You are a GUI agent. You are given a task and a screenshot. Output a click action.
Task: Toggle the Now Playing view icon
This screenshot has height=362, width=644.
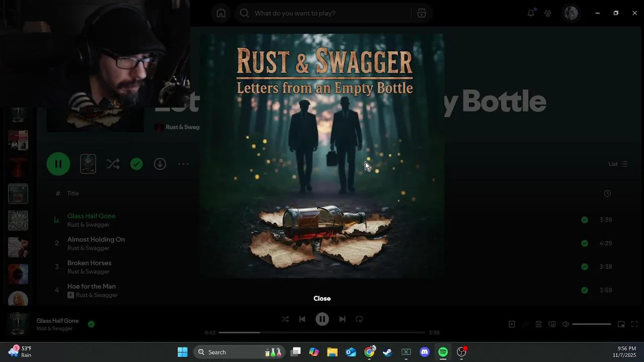point(512,324)
